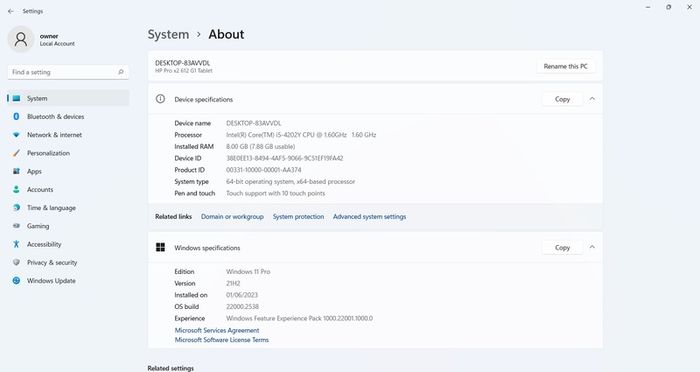Go to Network & internet page
Image resolution: width=700 pixels, height=372 pixels.
point(68,135)
